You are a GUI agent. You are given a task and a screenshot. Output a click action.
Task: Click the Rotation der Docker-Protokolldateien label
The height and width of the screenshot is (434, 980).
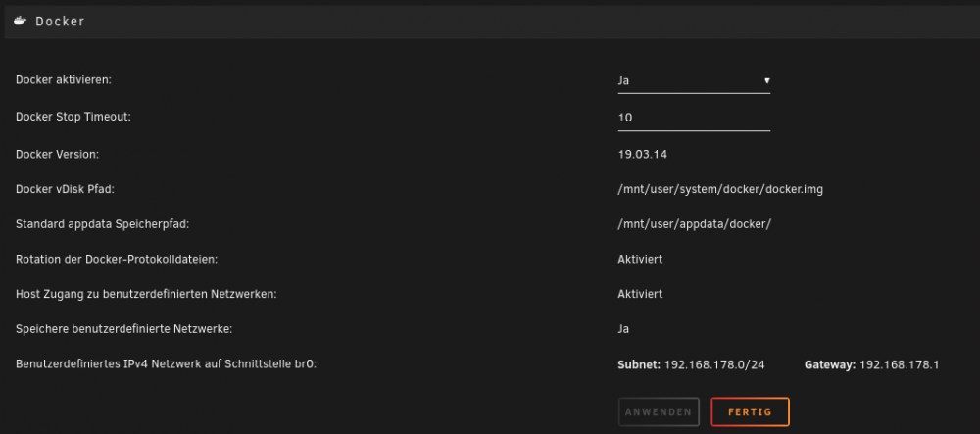pyautogui.click(x=117, y=260)
